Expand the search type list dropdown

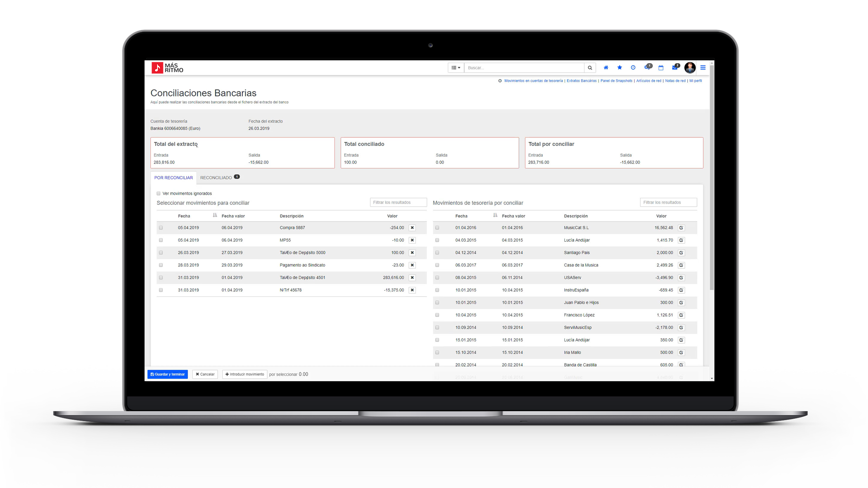pos(456,68)
